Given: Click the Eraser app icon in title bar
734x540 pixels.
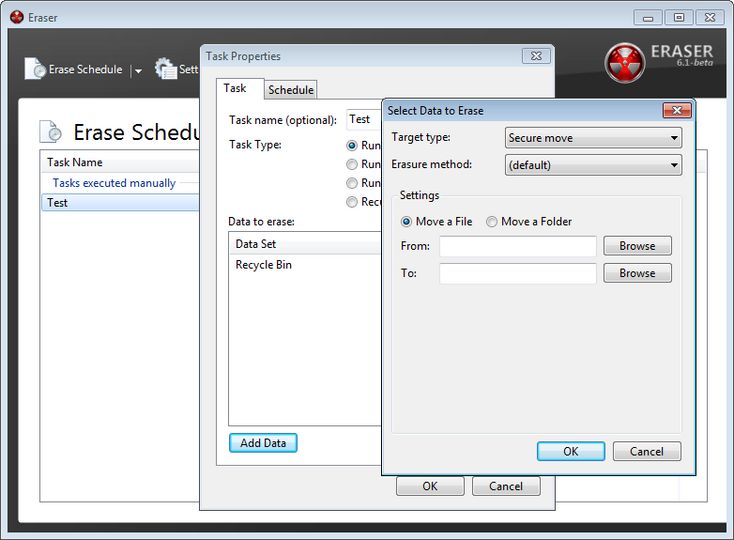Looking at the screenshot, I should click(x=16, y=17).
